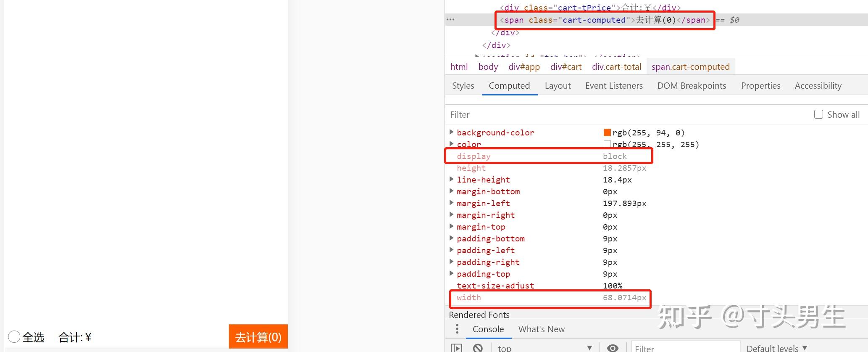This screenshot has width=868, height=352.
Task: Enable the Show all checkbox
Action: pos(818,114)
